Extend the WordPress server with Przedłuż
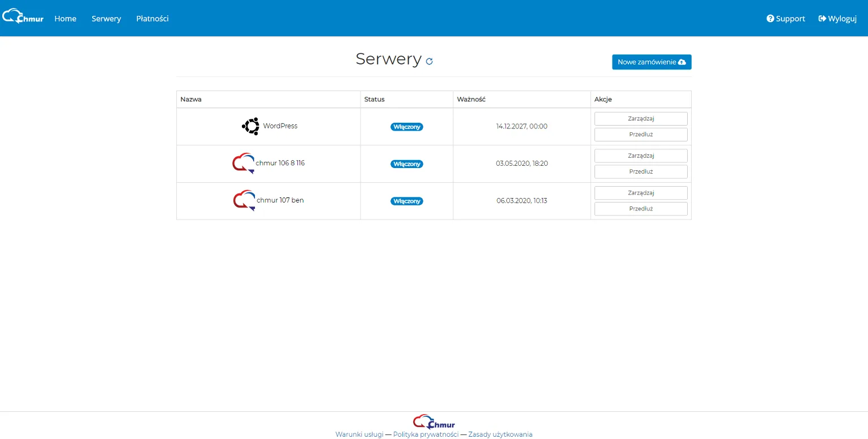 coord(641,135)
